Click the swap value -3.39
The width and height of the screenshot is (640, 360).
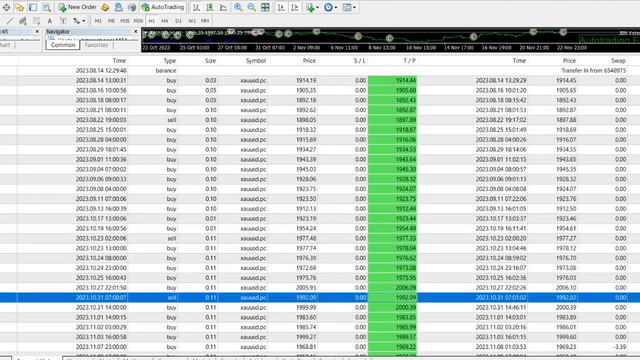pos(620,347)
